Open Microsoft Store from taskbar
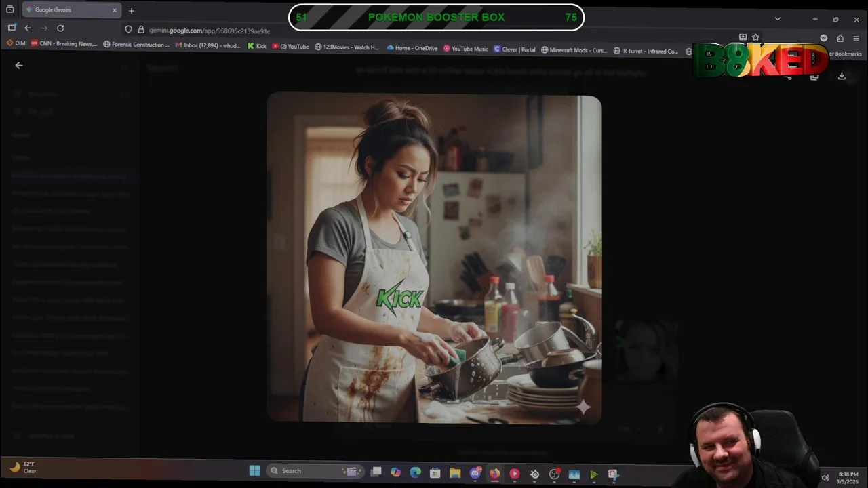Image resolution: width=868 pixels, height=488 pixels. [435, 473]
